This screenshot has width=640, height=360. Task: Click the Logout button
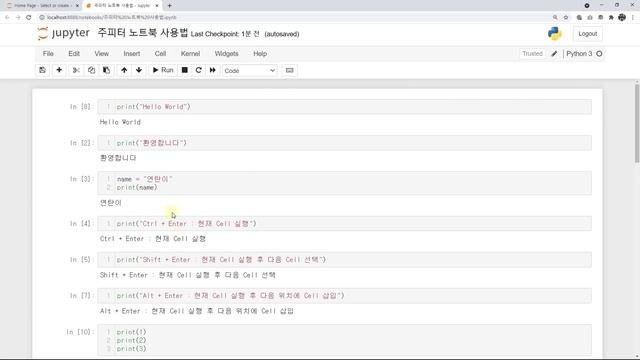[x=587, y=34]
